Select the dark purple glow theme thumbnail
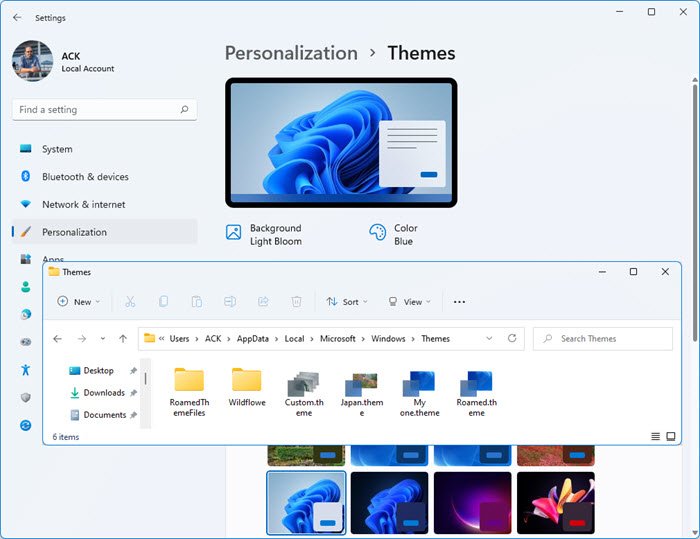This screenshot has height=539, width=700. point(473,502)
